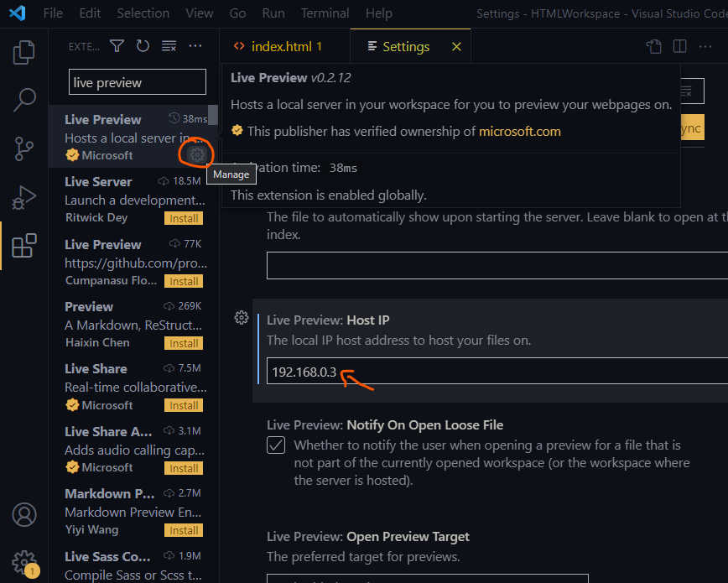Open the Selection menu
The width and height of the screenshot is (728, 583).
[x=143, y=13]
